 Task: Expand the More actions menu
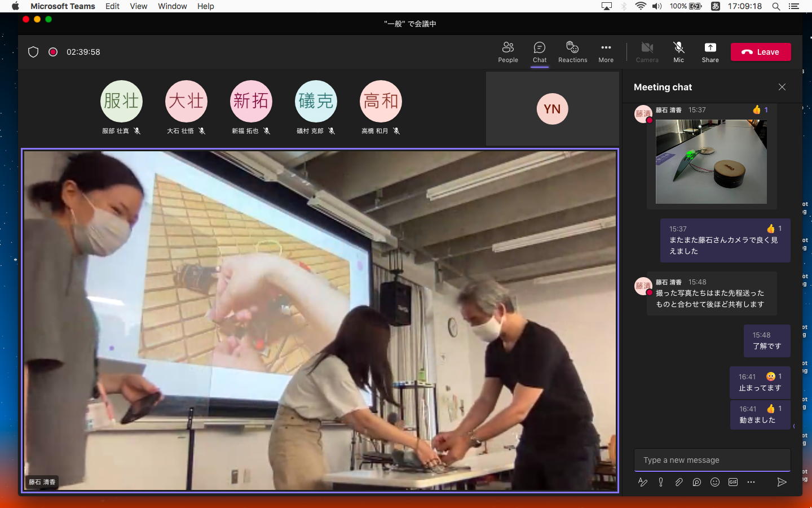(x=606, y=52)
